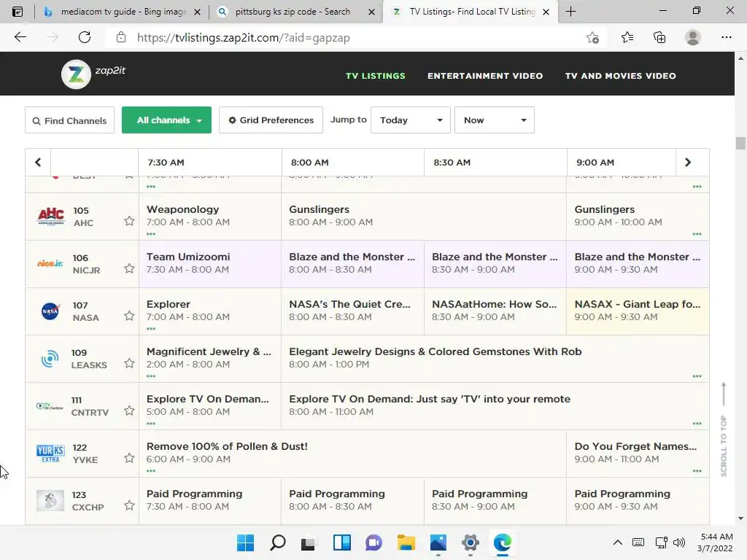The width and height of the screenshot is (747, 560).
Task: Favorite channel 105 AHC with star
Action: (129, 221)
